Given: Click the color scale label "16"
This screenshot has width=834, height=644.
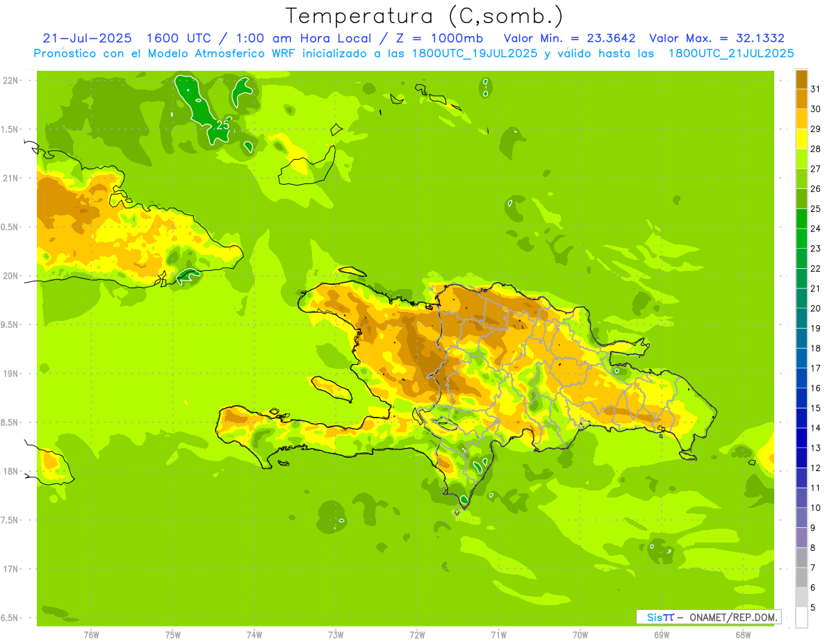Looking at the screenshot, I should 815,388.
